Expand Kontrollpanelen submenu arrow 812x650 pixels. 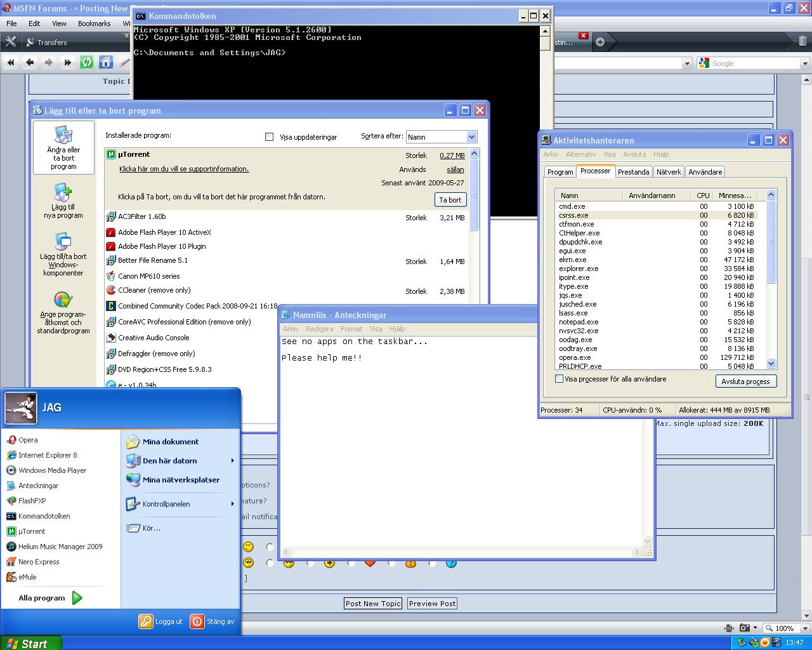233,504
